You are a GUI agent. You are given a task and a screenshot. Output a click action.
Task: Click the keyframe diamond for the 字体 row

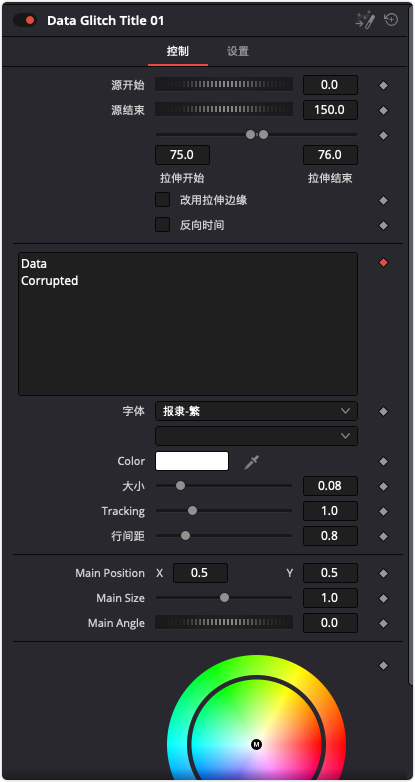coord(383,412)
